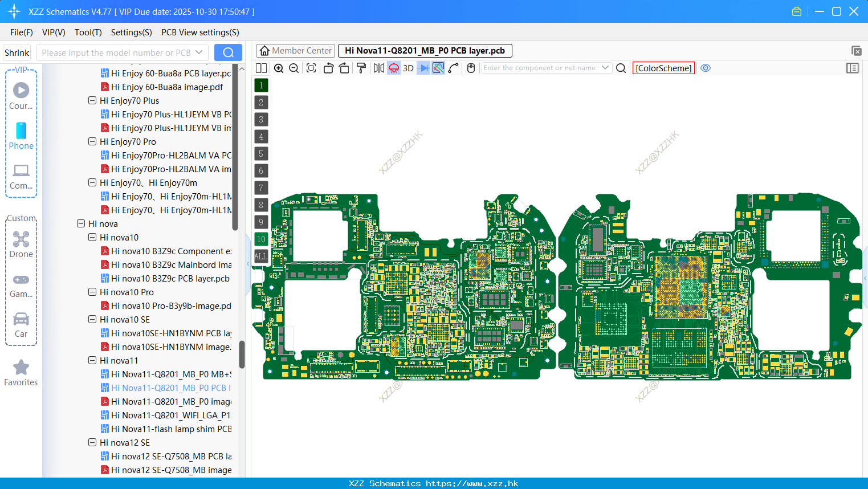Open Hi Nova11-Q8201_WIFI_LGA_P1 file
Image resolution: width=868 pixels, height=489 pixels.
166,415
